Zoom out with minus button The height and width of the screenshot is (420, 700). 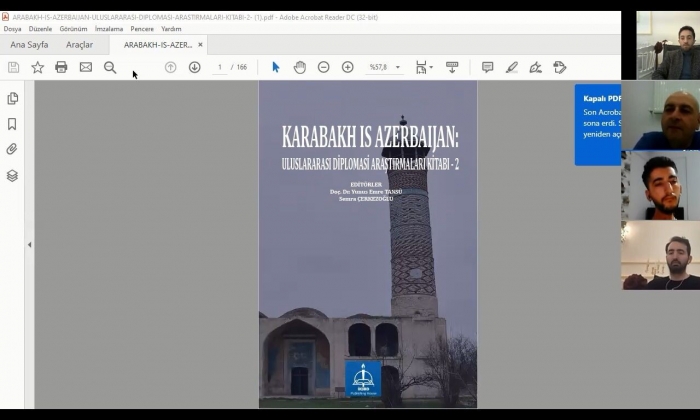point(324,67)
